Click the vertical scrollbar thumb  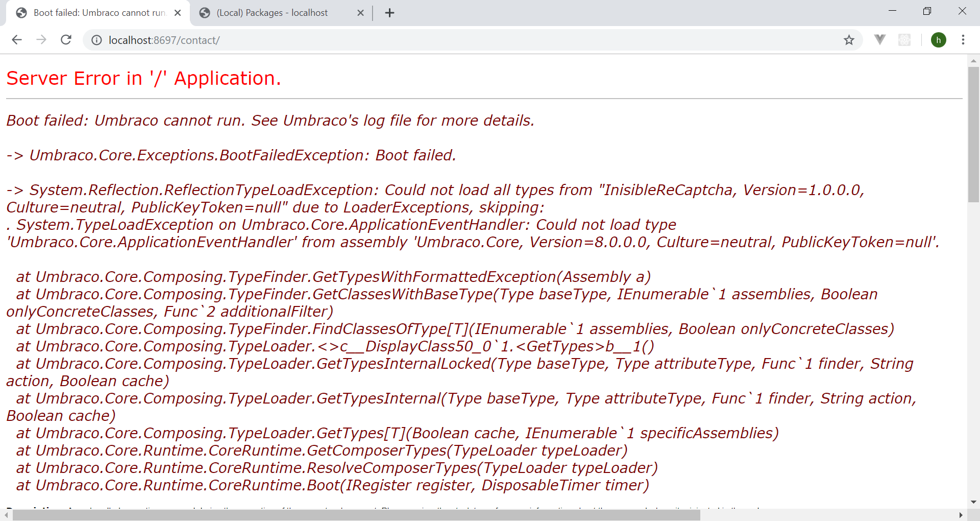[x=973, y=134]
